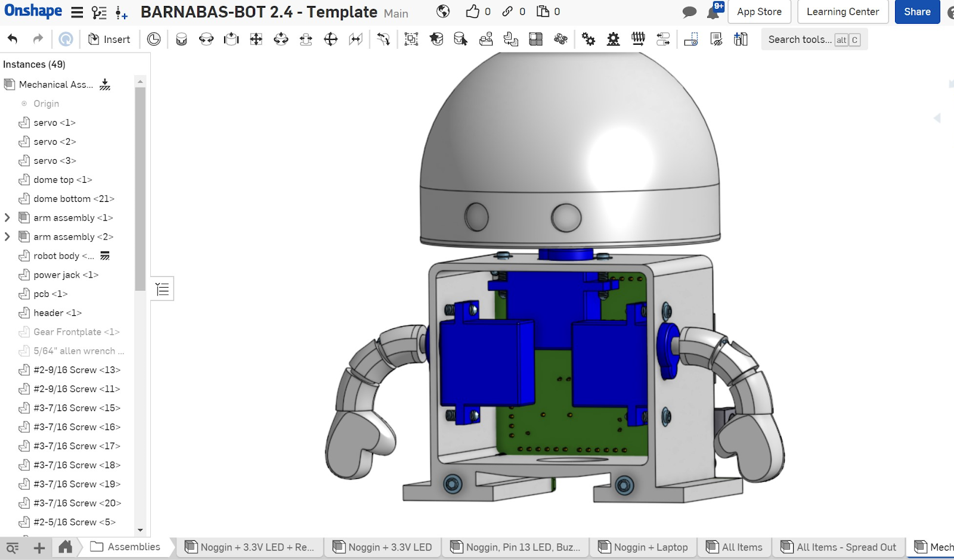Click the instance list scroll down arrow
954x560 pixels.
tap(140, 530)
